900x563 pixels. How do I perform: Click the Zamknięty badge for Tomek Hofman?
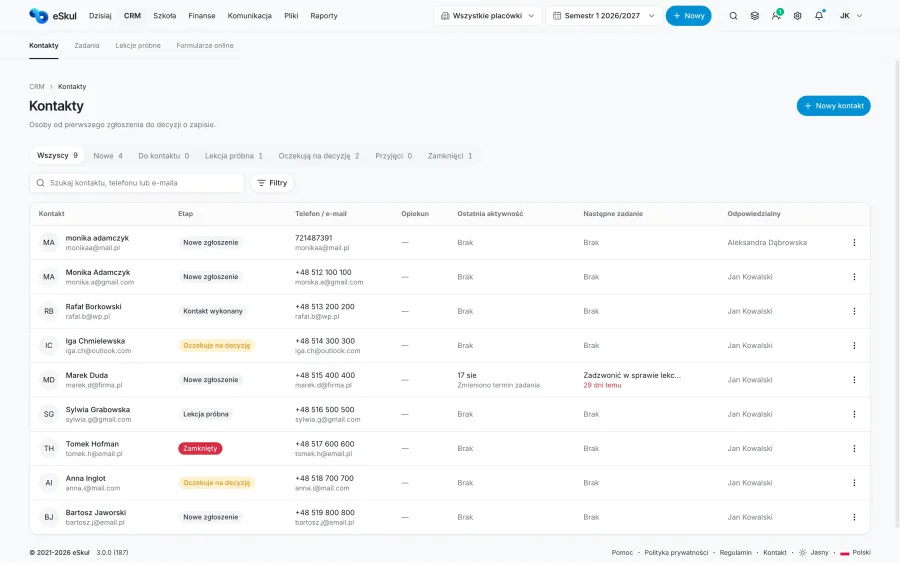click(x=200, y=448)
